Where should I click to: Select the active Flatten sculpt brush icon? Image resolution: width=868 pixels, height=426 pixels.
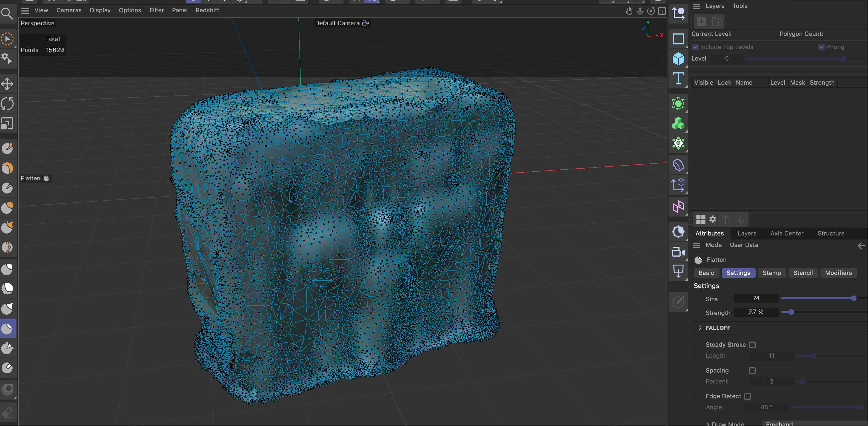coord(7,328)
